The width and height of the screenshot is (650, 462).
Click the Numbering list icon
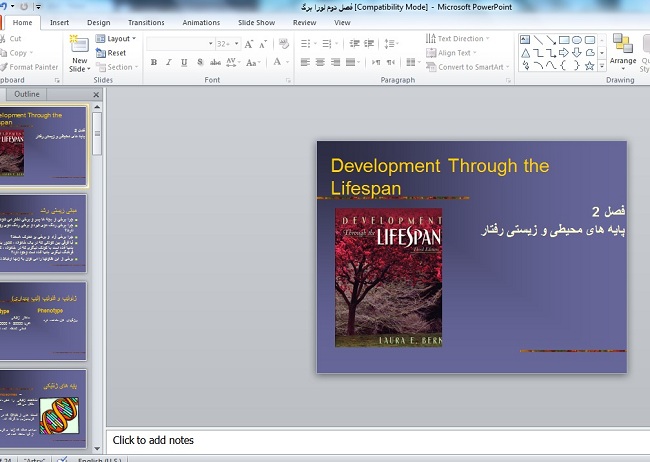[327, 44]
